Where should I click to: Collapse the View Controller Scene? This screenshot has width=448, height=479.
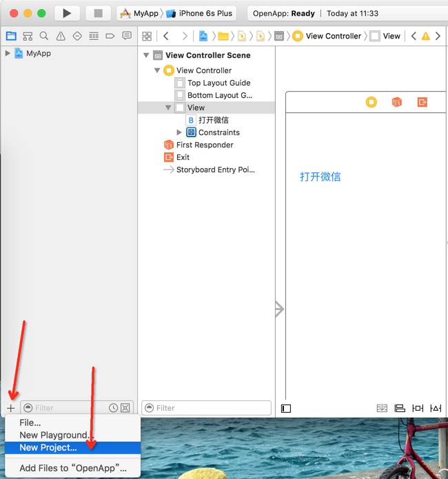(146, 55)
